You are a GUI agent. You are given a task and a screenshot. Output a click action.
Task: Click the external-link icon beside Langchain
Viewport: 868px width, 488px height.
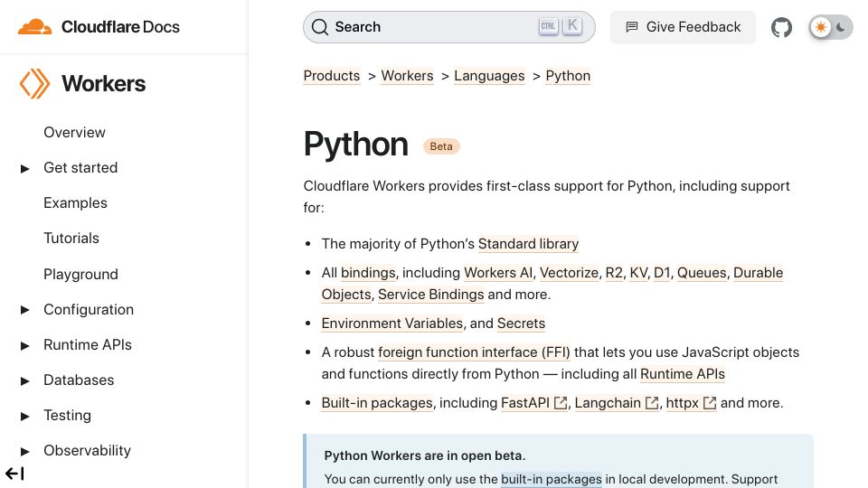(x=652, y=403)
